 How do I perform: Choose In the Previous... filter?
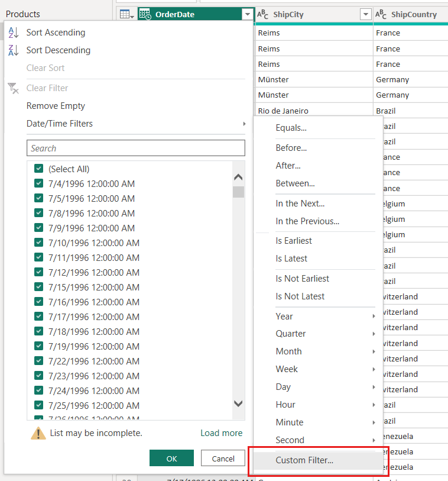pos(307,221)
